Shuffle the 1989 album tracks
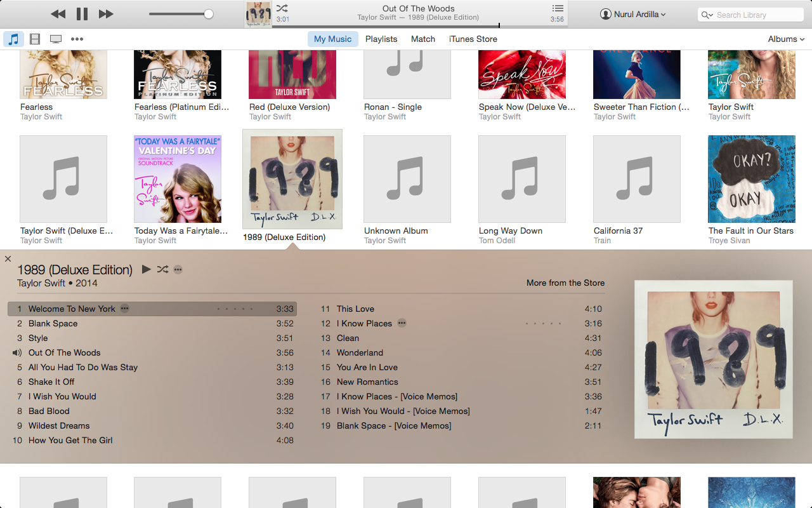This screenshot has height=508, width=812. pos(162,269)
